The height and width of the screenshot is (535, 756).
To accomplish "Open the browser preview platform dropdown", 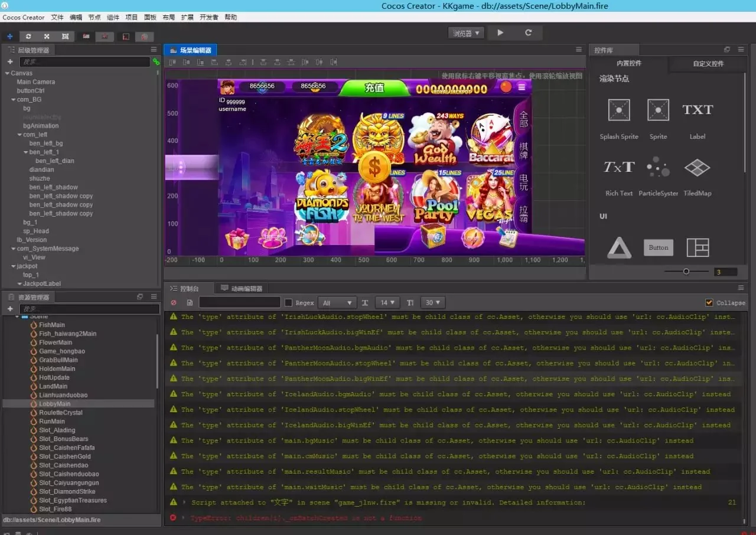I will pos(466,33).
